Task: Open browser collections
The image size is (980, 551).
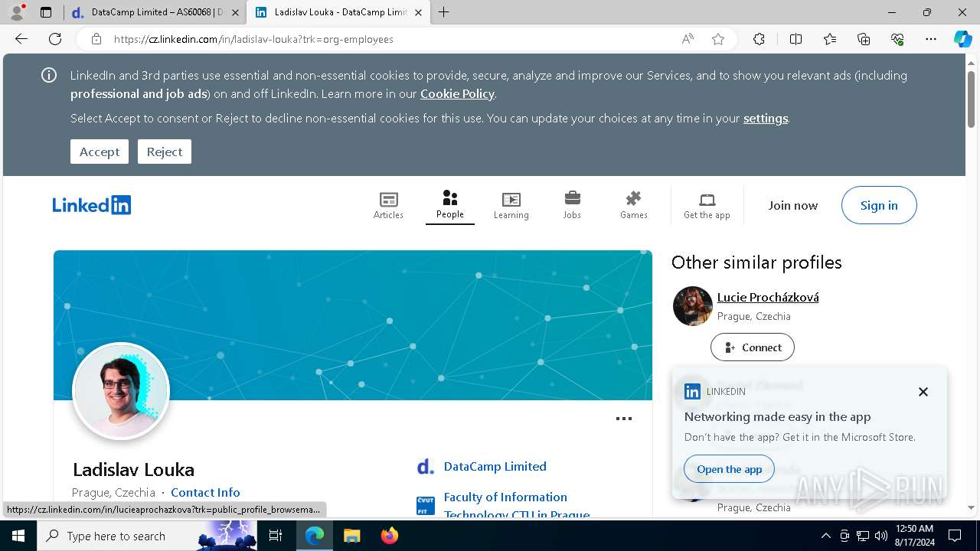Action: click(x=864, y=39)
